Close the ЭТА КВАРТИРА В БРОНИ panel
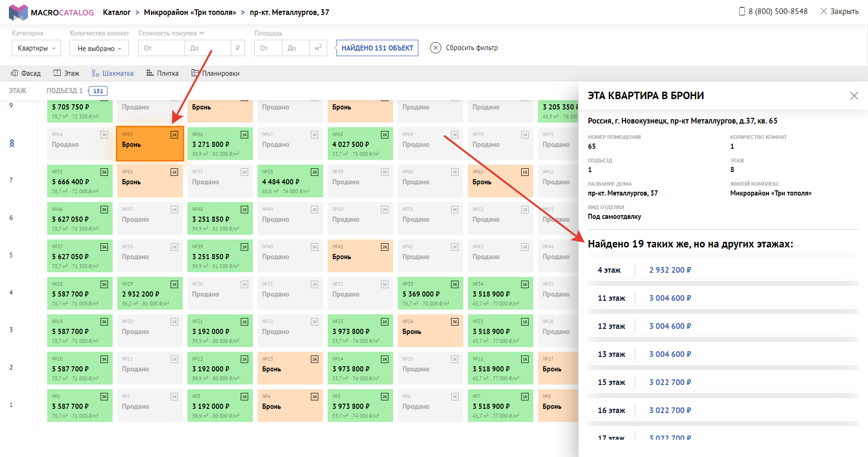The height and width of the screenshot is (457, 868). [x=854, y=95]
